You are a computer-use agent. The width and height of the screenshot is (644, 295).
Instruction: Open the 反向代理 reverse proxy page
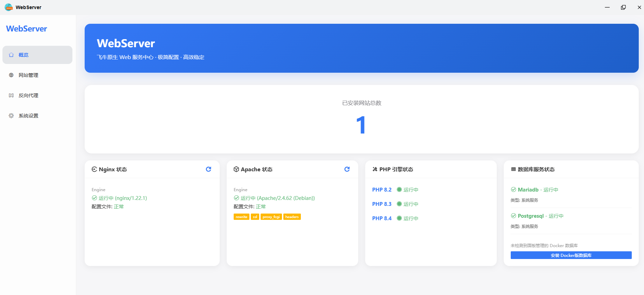[x=37, y=95]
